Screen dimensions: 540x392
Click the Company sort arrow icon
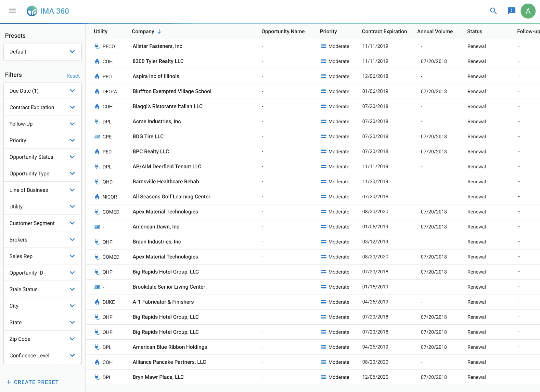(159, 32)
